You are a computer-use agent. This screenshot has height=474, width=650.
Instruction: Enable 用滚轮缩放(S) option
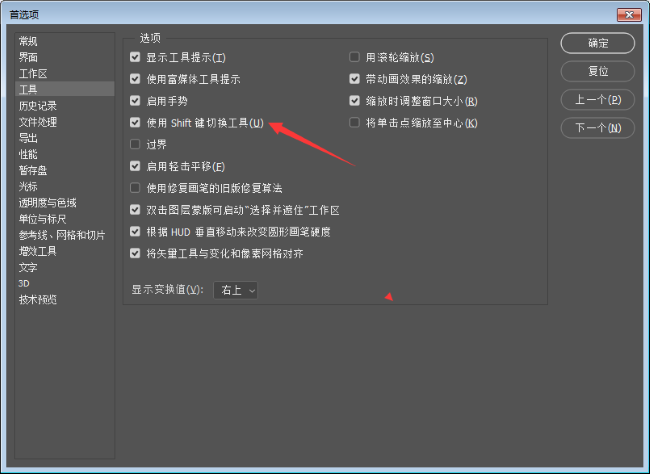tap(354, 57)
